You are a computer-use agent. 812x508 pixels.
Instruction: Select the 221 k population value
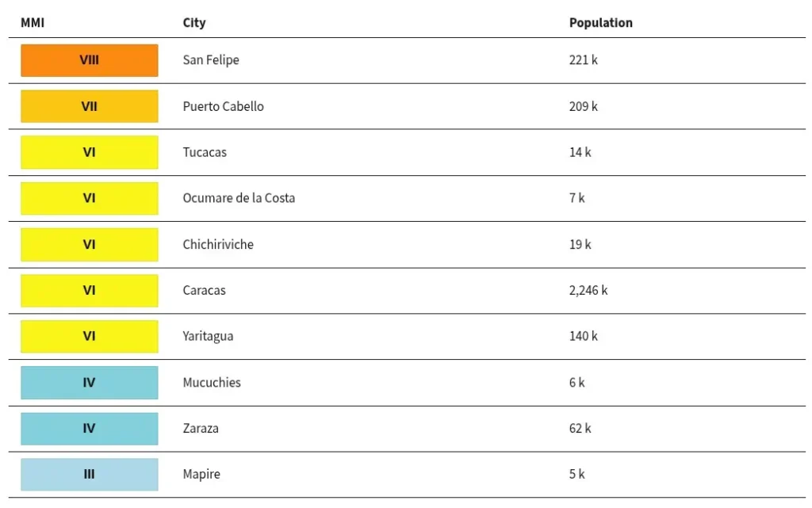point(583,60)
